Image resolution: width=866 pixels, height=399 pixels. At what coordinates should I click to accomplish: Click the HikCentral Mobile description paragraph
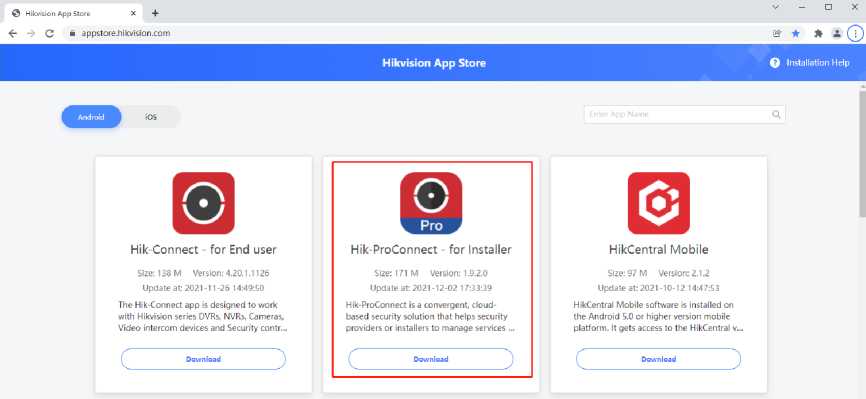pos(658,317)
